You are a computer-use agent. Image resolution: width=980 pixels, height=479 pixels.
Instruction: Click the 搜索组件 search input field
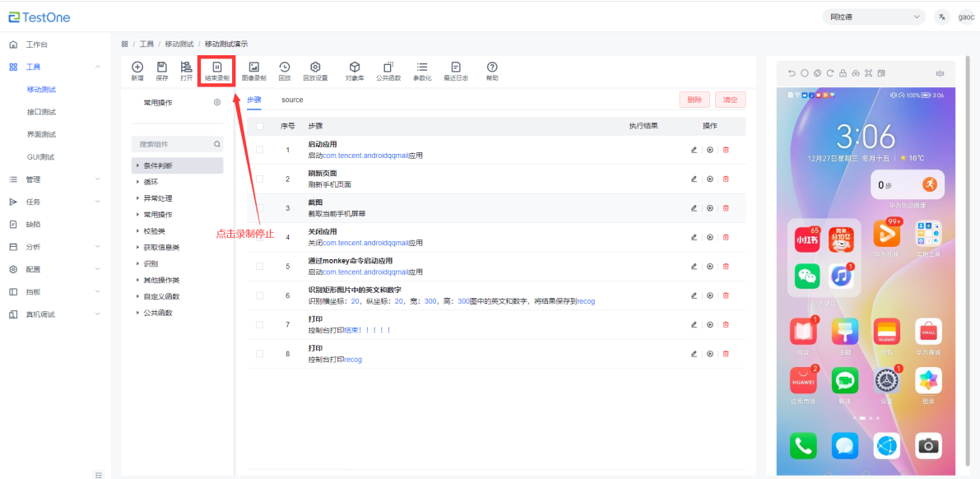[171, 144]
